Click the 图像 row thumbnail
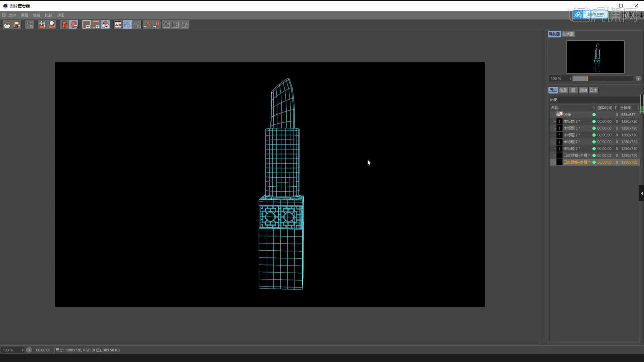This screenshot has width=644, height=362. [559, 115]
